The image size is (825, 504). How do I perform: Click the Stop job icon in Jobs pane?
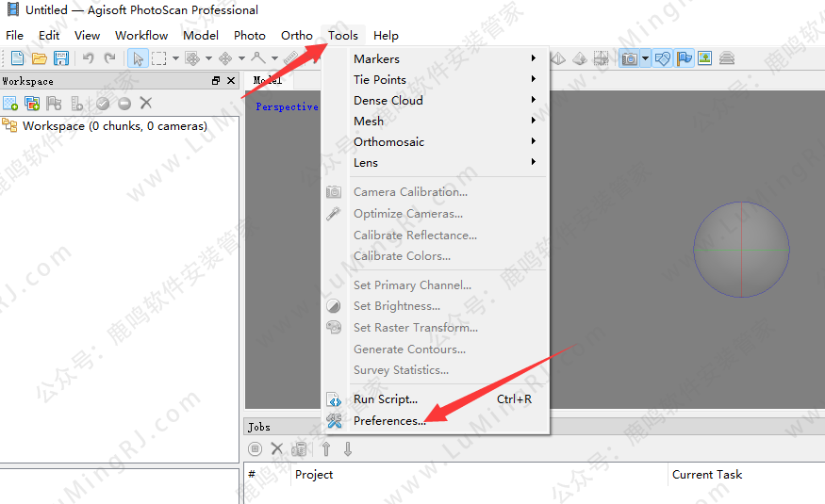pyautogui.click(x=256, y=448)
